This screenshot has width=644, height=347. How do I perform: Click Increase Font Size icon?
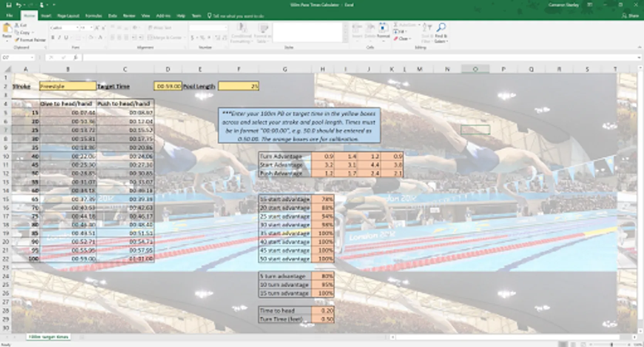[97, 28]
